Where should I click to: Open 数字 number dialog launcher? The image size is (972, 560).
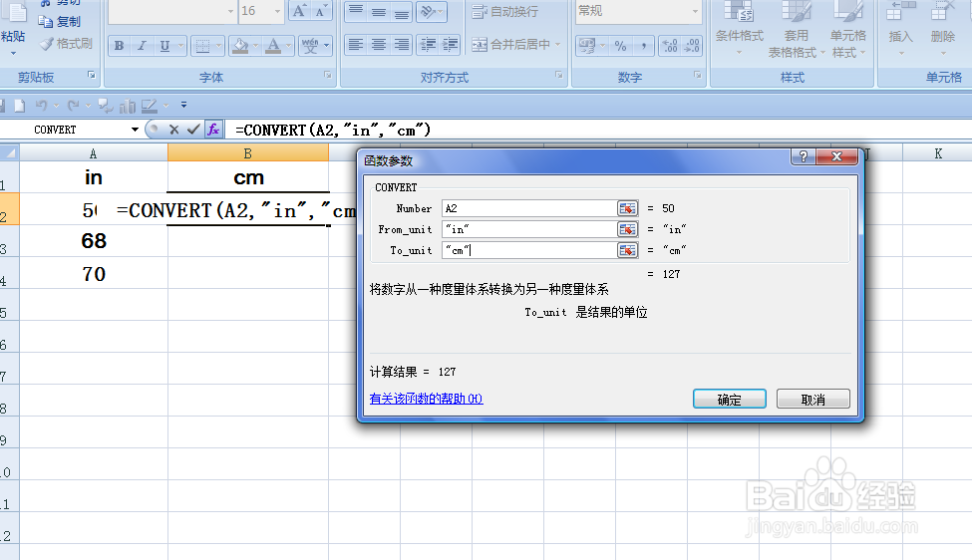(698, 76)
